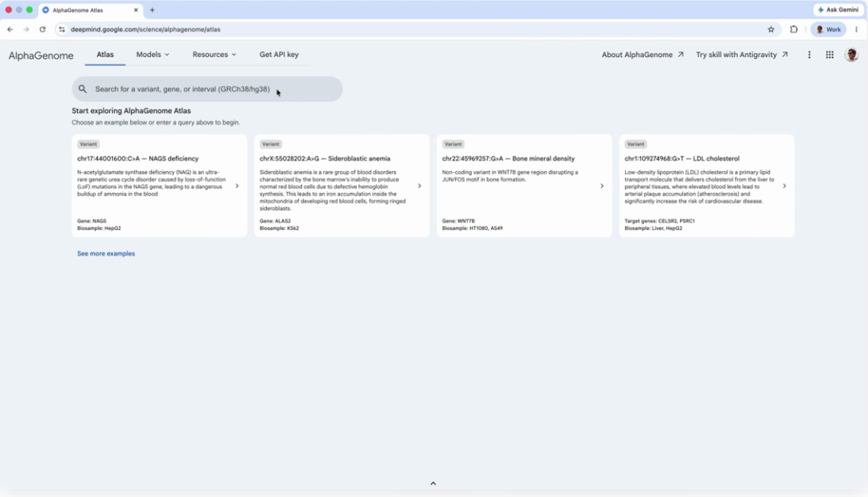Open the browser extensions puzzle icon
This screenshot has height=497, width=868.
(x=793, y=30)
